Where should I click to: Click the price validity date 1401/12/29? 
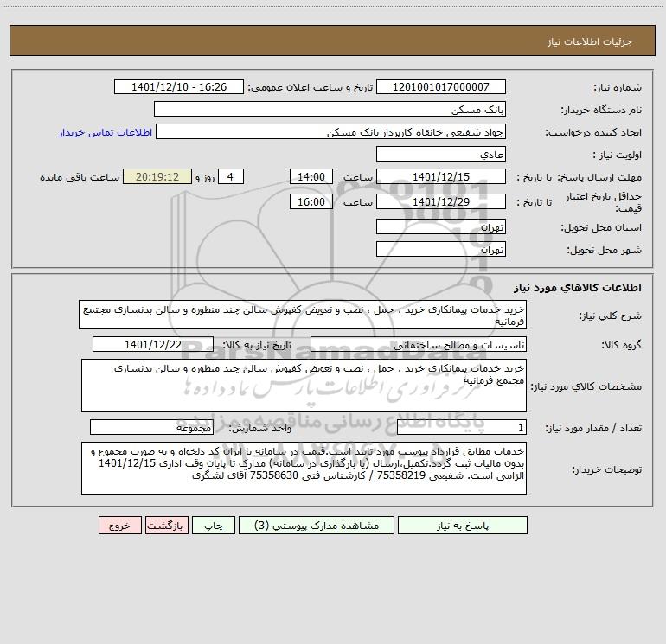point(441,201)
